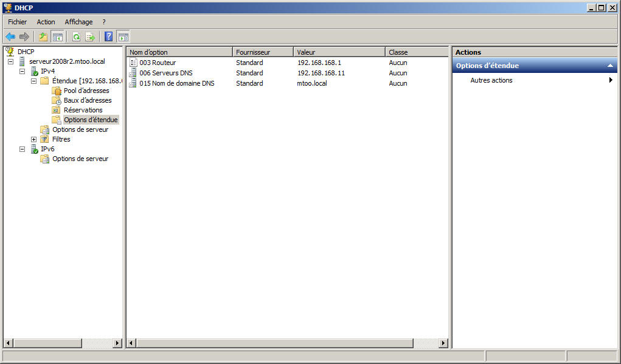This screenshot has height=364, width=621.
Task: Collapse the serveur2008r2.mtoo.local tree node
Action: [x=11, y=62]
